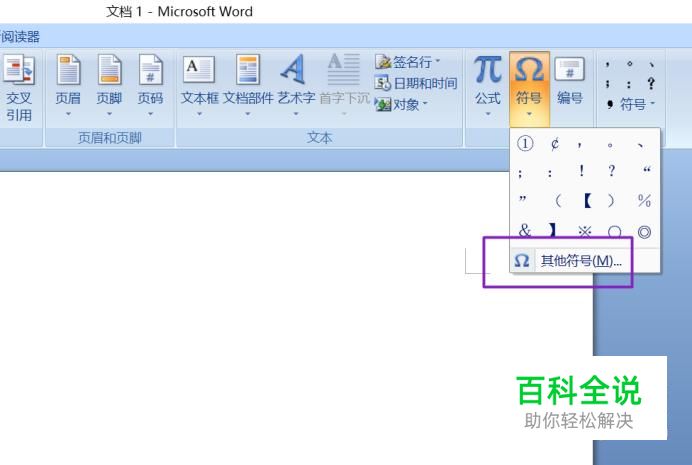Insert the closing double quote ” symbol
The height and width of the screenshot is (465, 692).
[x=523, y=199]
